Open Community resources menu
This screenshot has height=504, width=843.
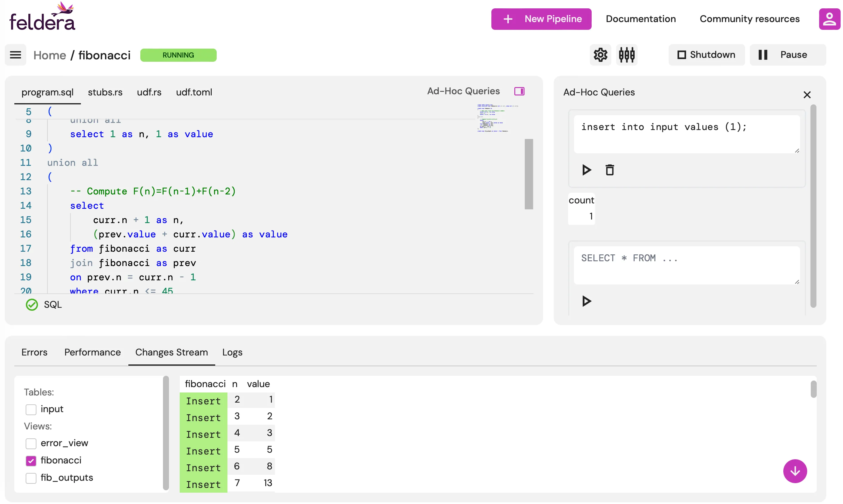750,19
